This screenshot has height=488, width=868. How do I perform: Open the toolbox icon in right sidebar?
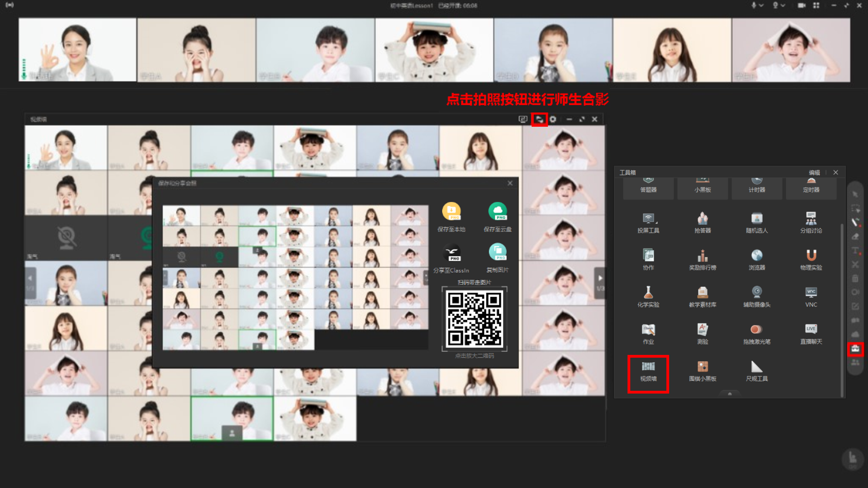coord(855,349)
